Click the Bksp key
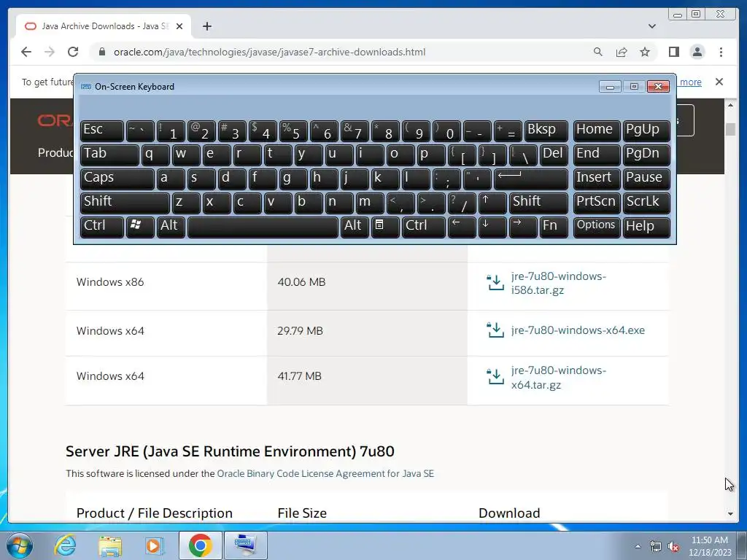Viewport: 747px width, 560px height. [546, 131]
